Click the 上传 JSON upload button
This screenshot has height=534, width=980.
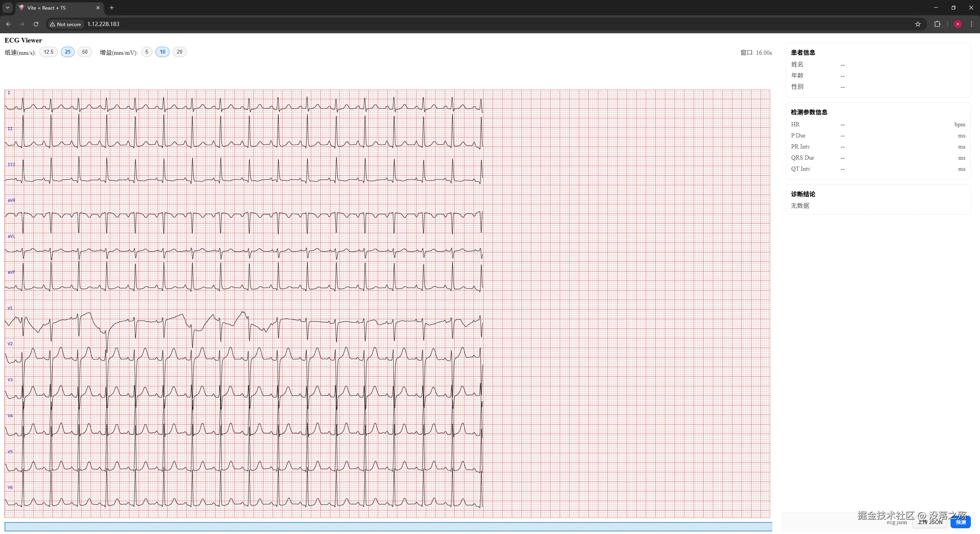pos(930,523)
